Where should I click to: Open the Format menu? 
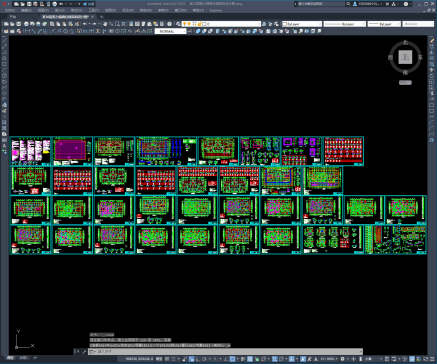pyautogui.click(x=76, y=10)
